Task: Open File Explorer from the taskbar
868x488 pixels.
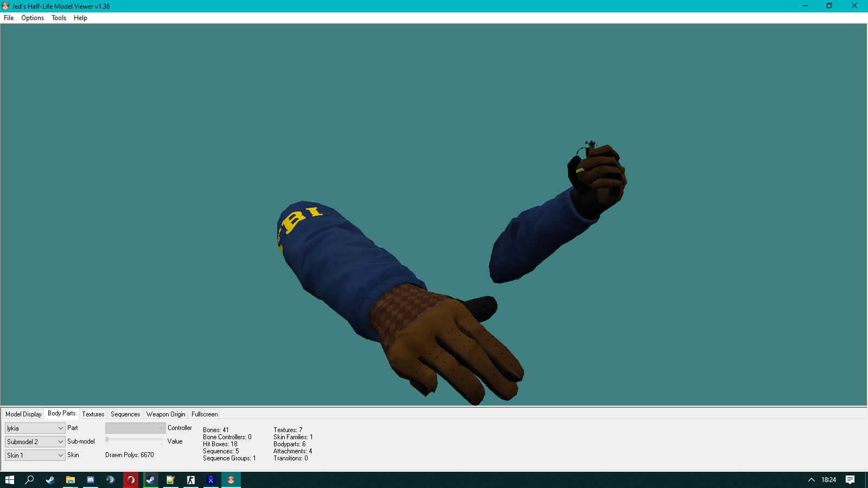Action: (70, 480)
